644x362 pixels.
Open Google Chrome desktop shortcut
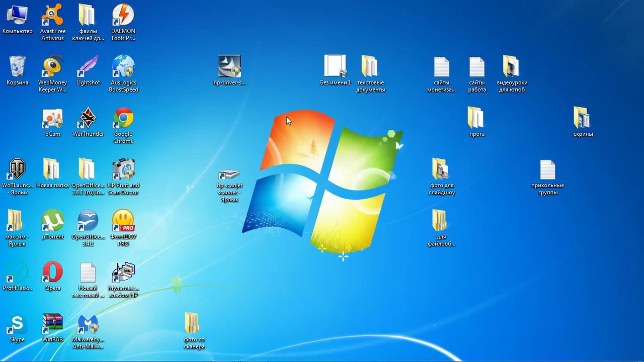pos(123,126)
